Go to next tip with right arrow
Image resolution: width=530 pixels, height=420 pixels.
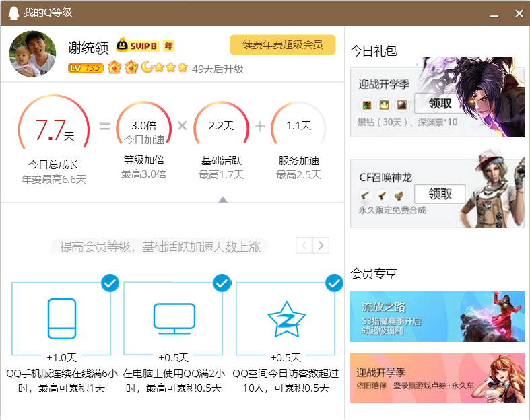pyautogui.click(x=321, y=245)
